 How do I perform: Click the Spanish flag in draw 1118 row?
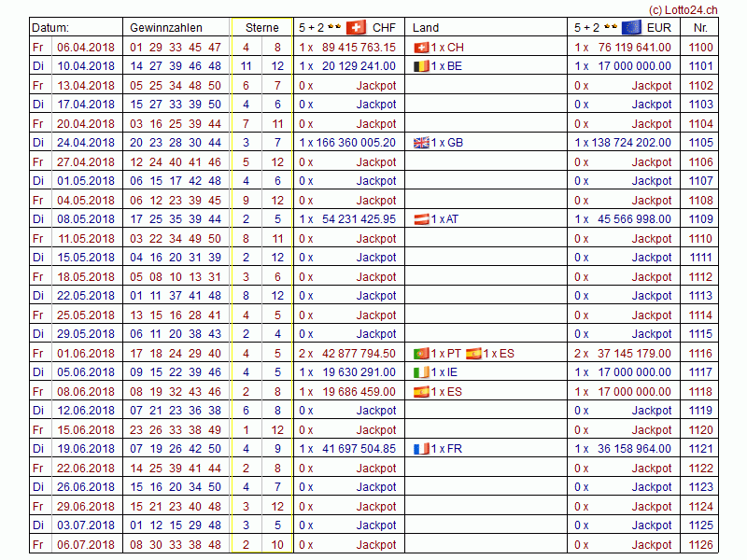[420, 392]
